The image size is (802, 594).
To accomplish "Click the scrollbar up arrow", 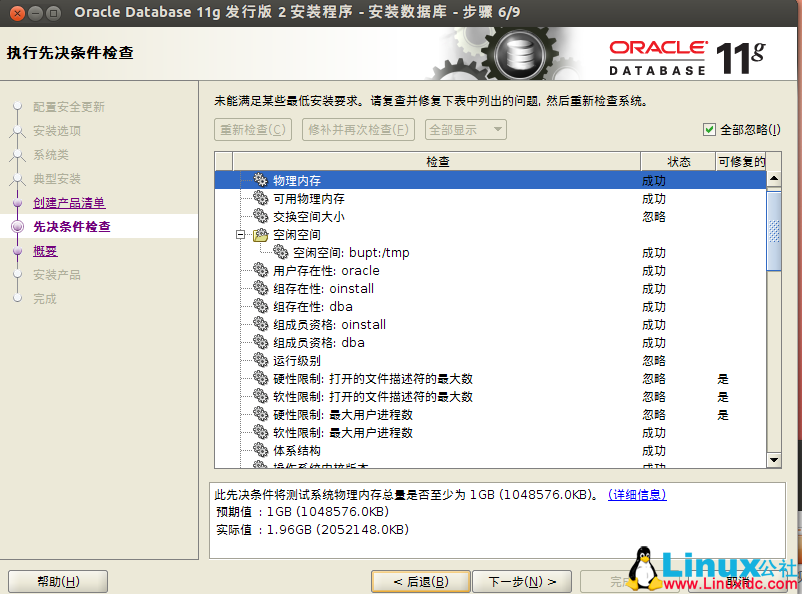I will click(774, 179).
